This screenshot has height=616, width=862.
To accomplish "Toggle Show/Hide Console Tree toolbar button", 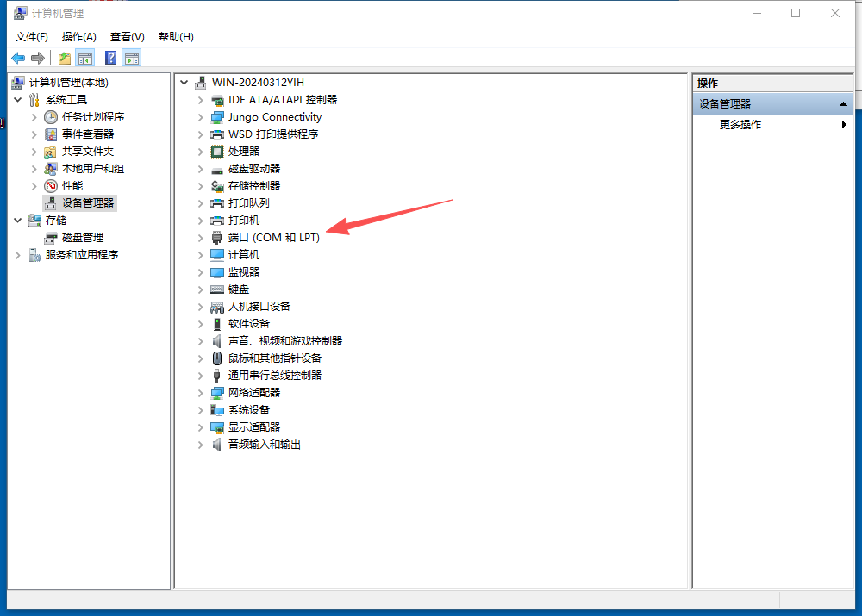I will pos(85,58).
